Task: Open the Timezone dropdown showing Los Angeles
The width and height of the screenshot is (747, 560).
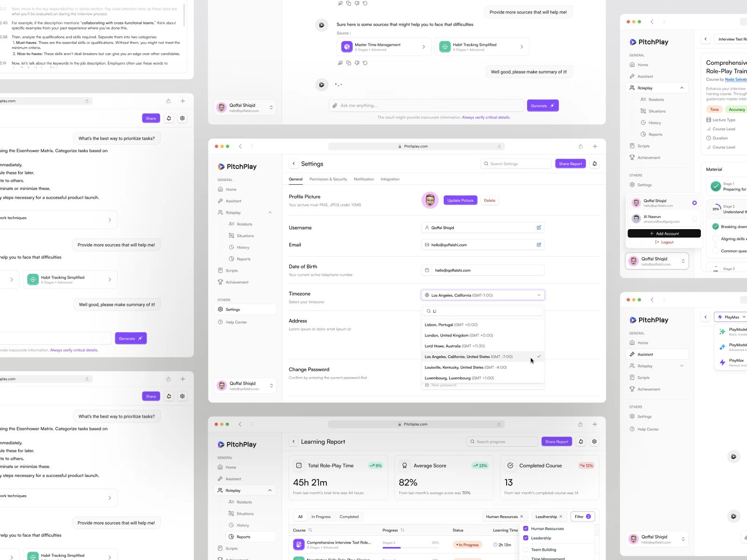Action: 483,295
